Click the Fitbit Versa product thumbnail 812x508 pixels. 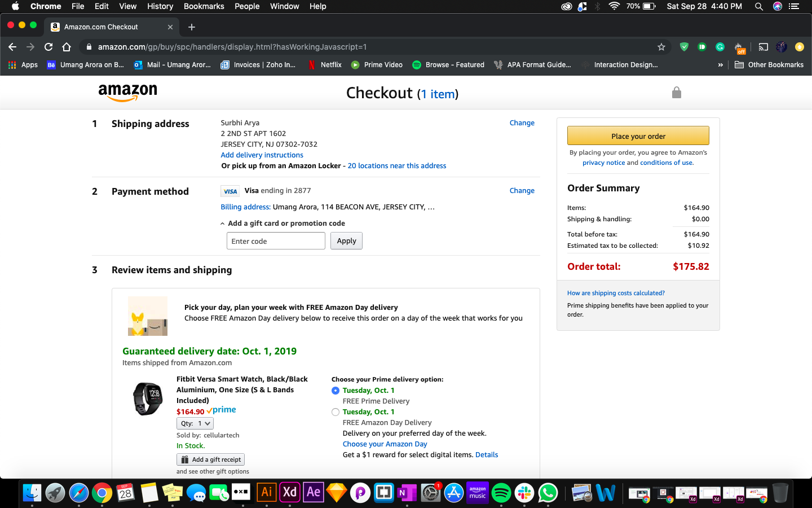148,398
